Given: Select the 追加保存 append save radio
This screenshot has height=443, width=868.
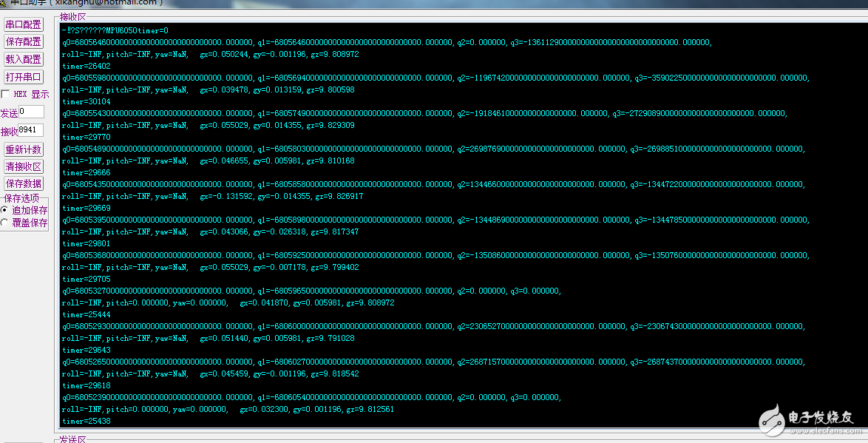Looking at the screenshot, I should point(4,211).
